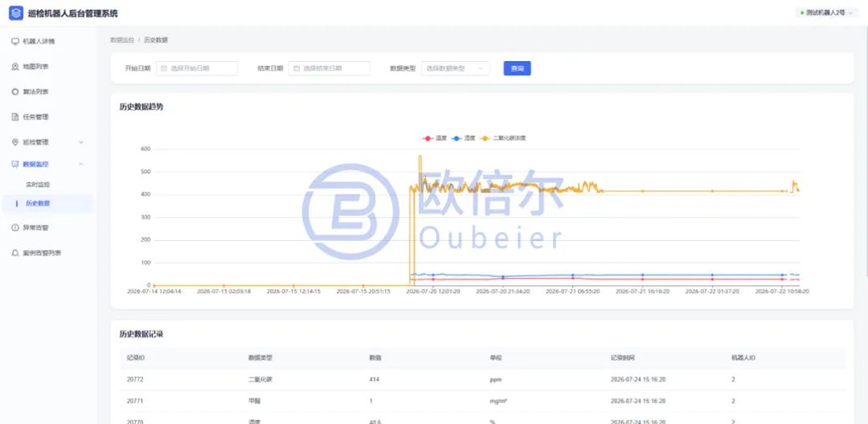Open 算法列表 via its circle icon
This screenshot has width=868, height=424.
tap(15, 92)
